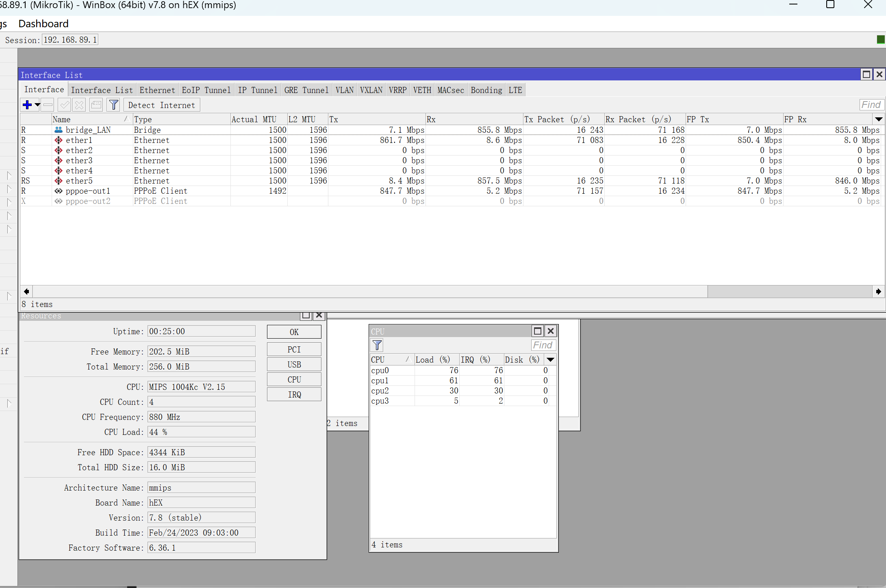
Task: Open Interface List column selector dropdown
Action: 878,119
